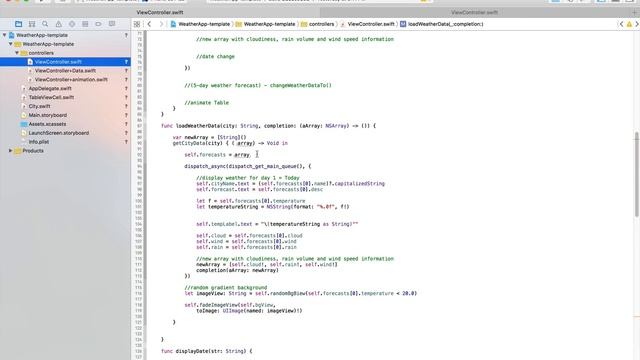
Task: Open the related items grid menu
Action: (137, 24)
